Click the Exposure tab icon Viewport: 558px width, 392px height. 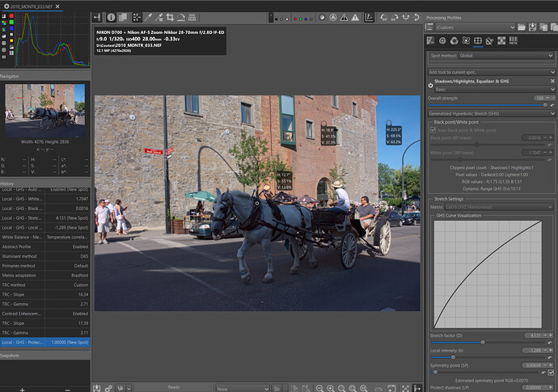tap(432, 40)
